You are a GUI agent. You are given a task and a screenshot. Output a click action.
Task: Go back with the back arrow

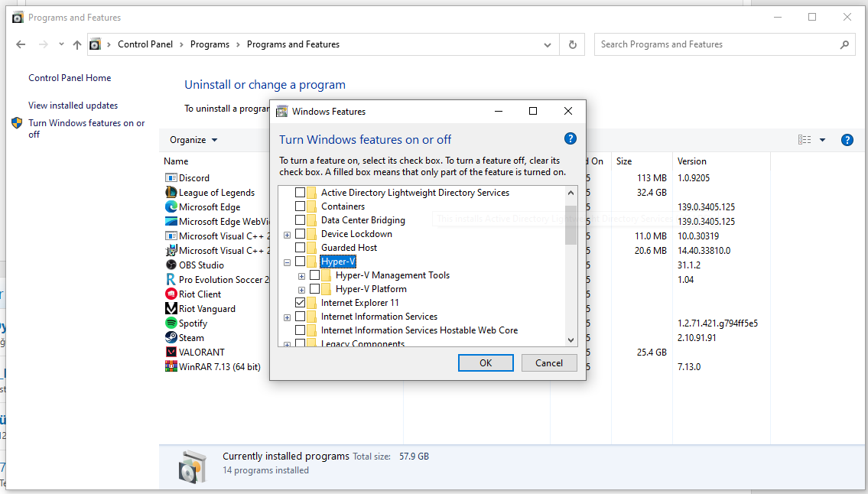[21, 44]
